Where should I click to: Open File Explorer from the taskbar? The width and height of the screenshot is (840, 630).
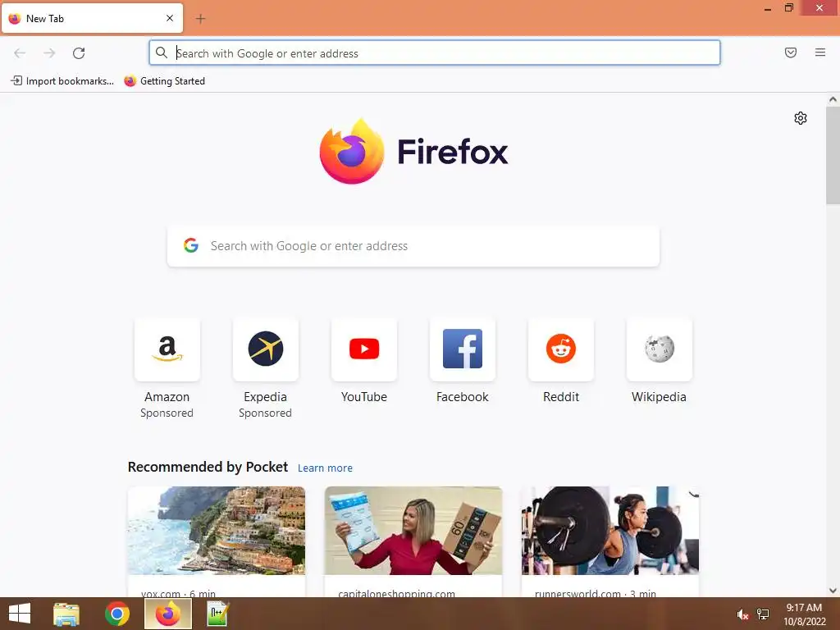[x=66, y=614]
